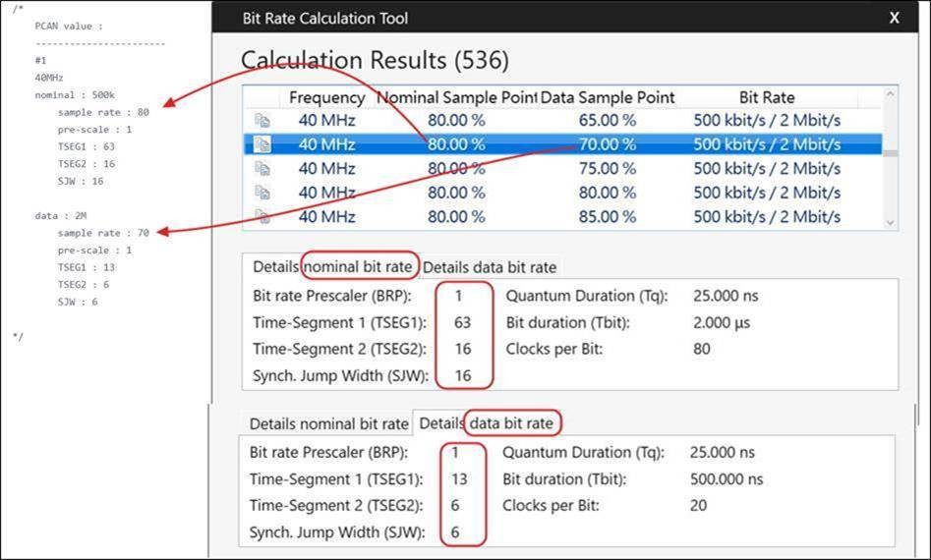Open the lower Details data bit rate tab
Screen dimensions: 931x560
click(x=486, y=423)
